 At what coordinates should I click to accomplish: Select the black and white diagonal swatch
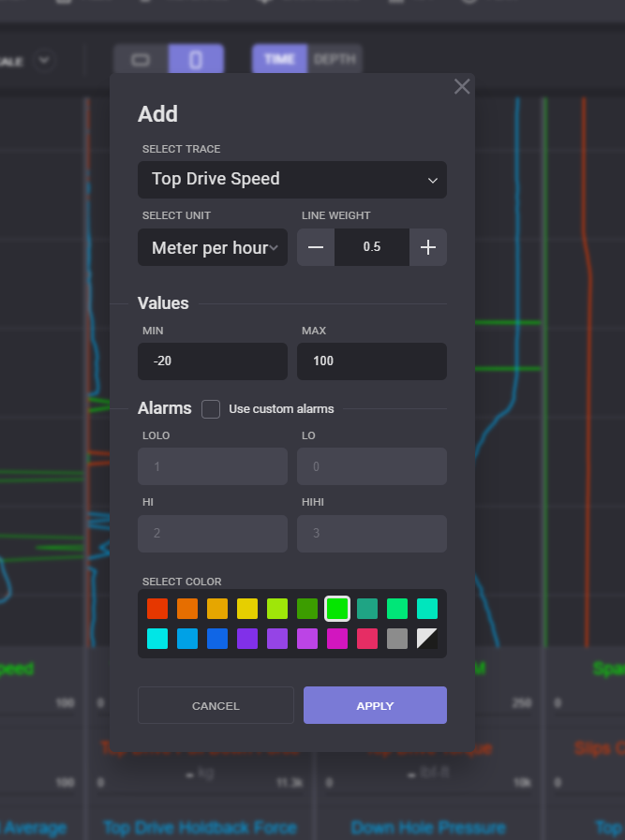[427, 639]
